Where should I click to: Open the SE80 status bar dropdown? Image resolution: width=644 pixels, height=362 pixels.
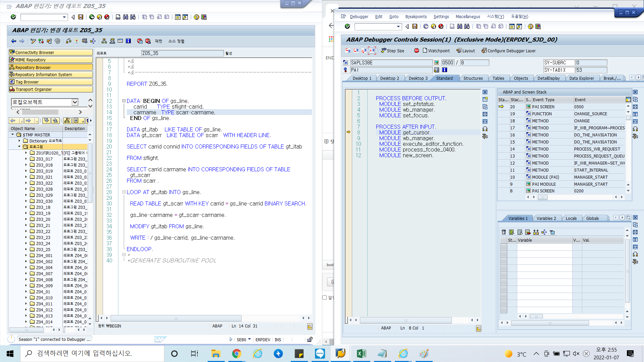[249, 339]
